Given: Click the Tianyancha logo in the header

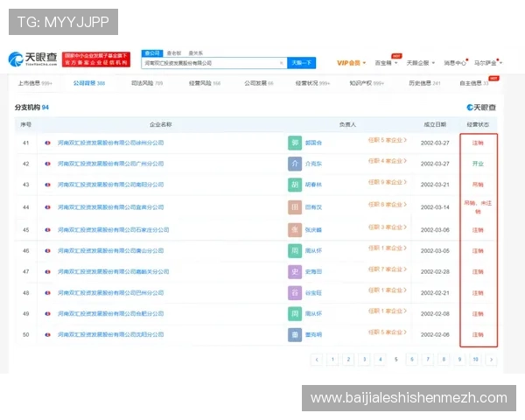Looking at the screenshot, I should (32, 59).
